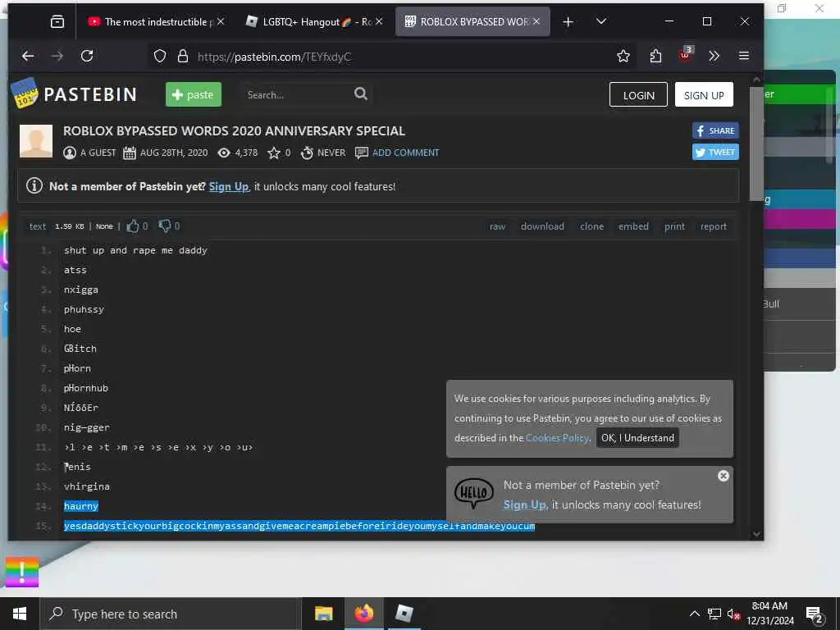Viewport: 840px width, 630px height.
Task: Click rainbow exclamation desktop icon
Action: [22, 572]
